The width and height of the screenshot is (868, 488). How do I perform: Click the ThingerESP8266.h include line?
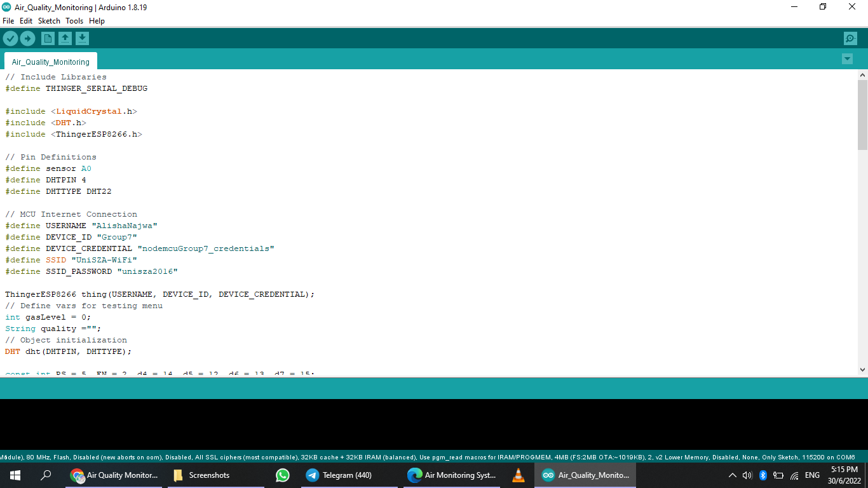coord(74,134)
